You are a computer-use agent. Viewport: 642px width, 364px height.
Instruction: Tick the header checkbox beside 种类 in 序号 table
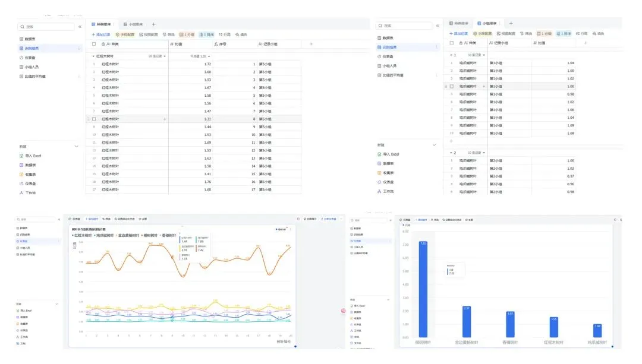[x=94, y=44]
